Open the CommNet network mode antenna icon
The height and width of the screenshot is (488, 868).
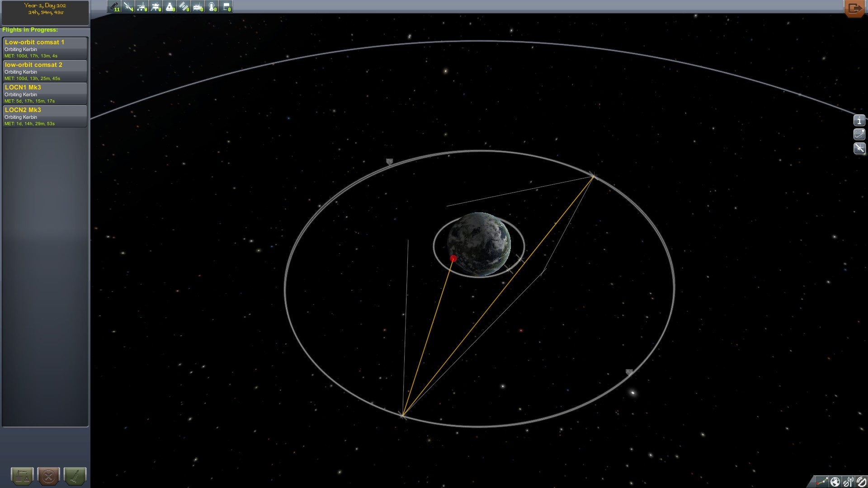(848, 482)
